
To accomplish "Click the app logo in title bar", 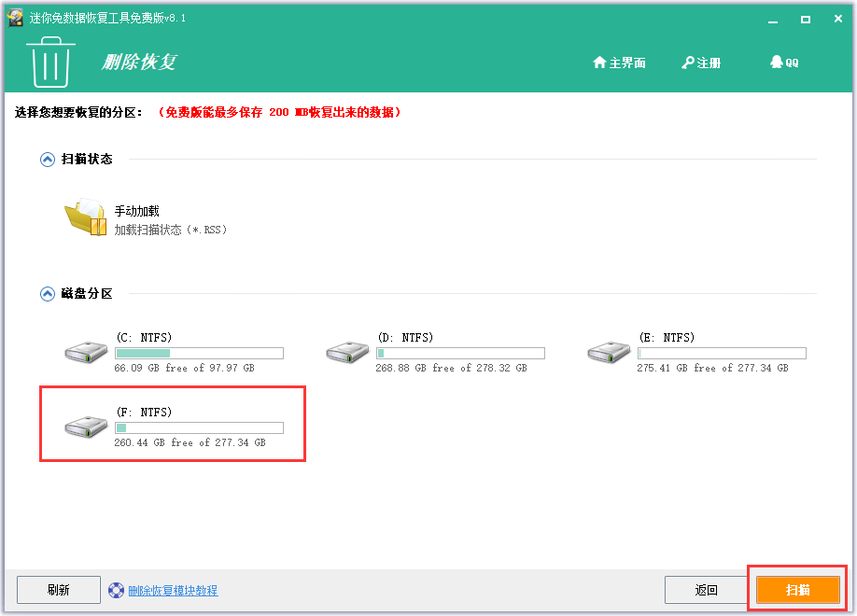I will [x=15, y=18].
